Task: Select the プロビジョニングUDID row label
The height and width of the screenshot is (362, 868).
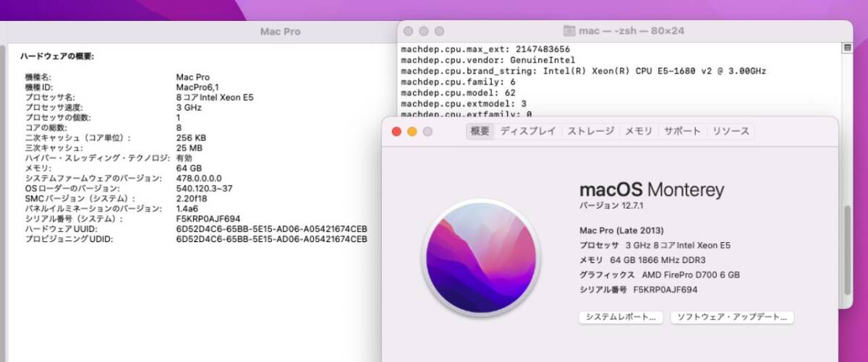Action: (x=69, y=238)
